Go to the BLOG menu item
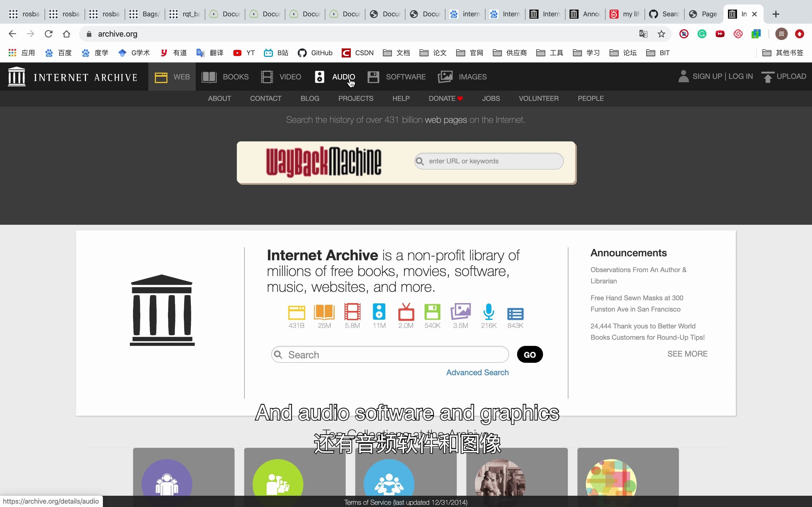This screenshot has height=507, width=812. pos(310,99)
